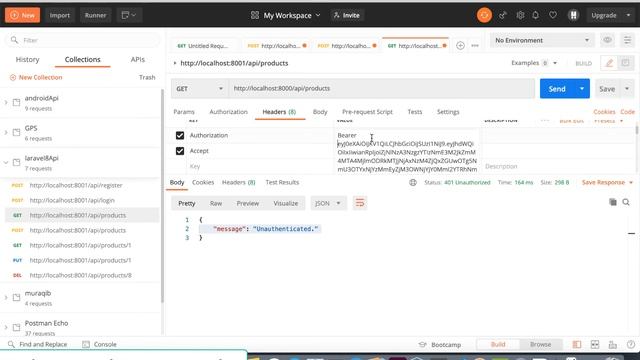Open the Save button dropdown arrow

click(x=627, y=89)
